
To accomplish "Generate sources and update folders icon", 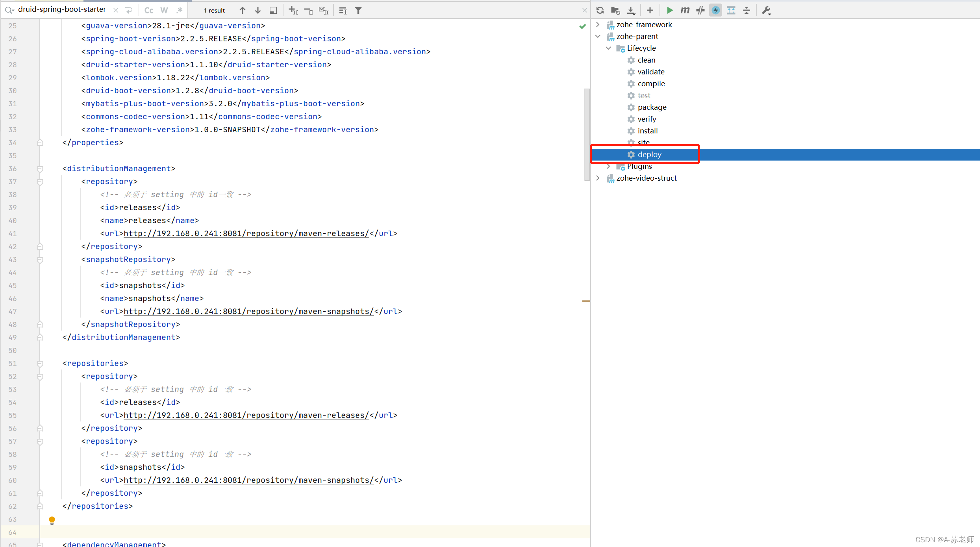I will (615, 10).
